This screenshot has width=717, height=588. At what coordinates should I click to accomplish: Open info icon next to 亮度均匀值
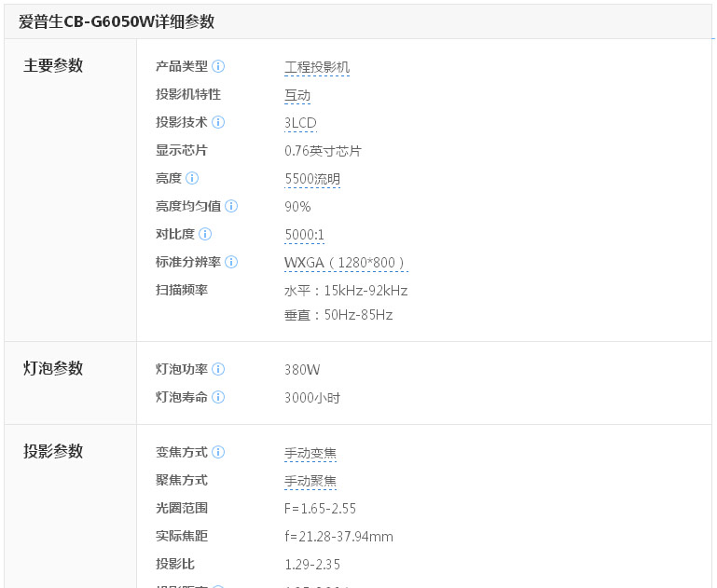231,206
